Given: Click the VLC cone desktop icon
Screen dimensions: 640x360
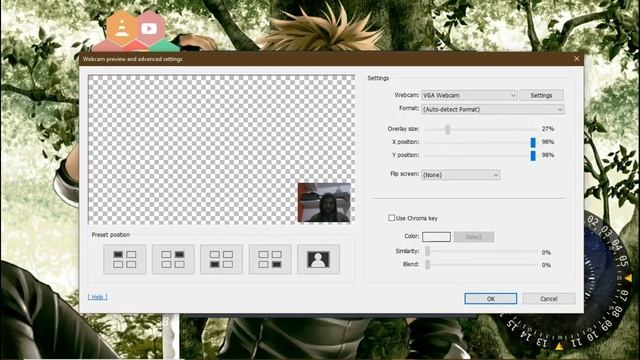Looking at the screenshot, I should coord(121,29).
